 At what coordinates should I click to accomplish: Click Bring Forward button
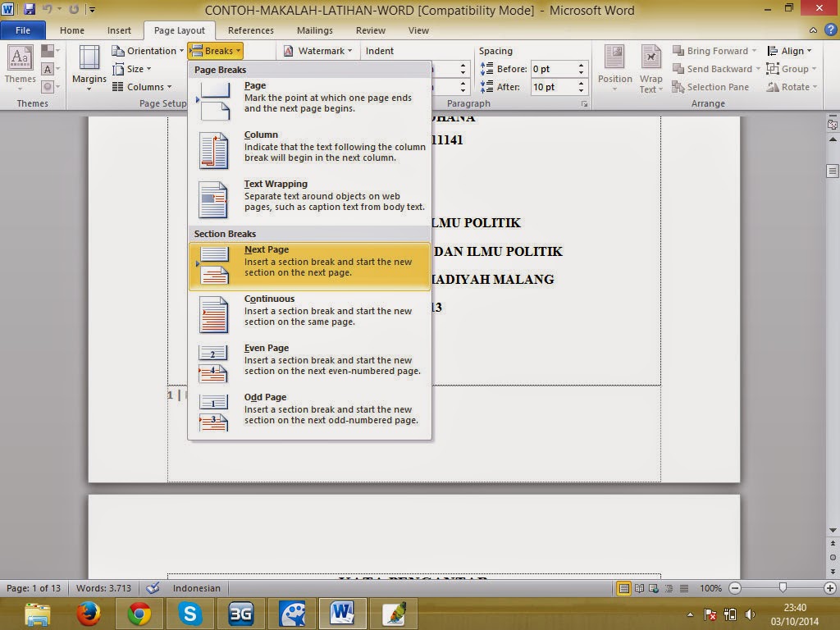tap(710, 51)
